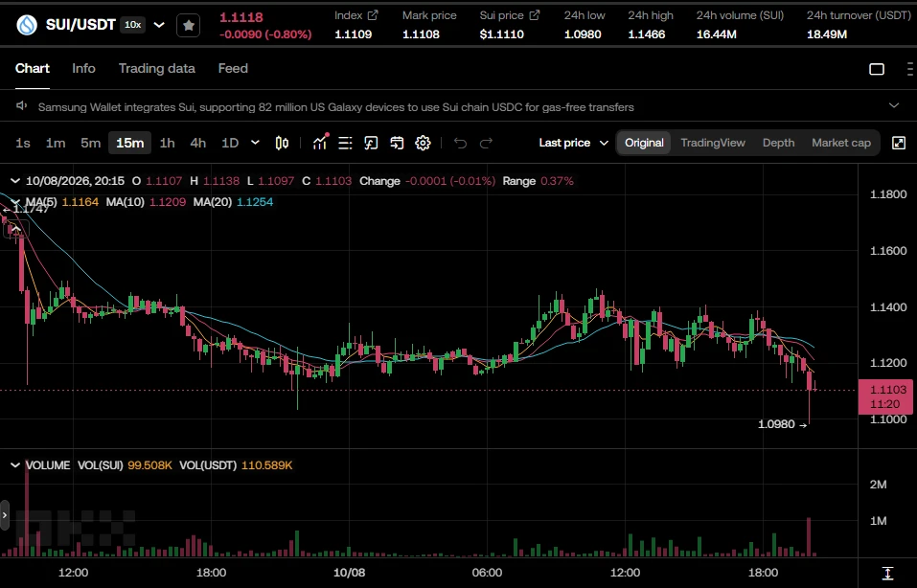Add SUI/USDT to favorites with the star
Viewport: 917px width, 588px height.
point(189,25)
